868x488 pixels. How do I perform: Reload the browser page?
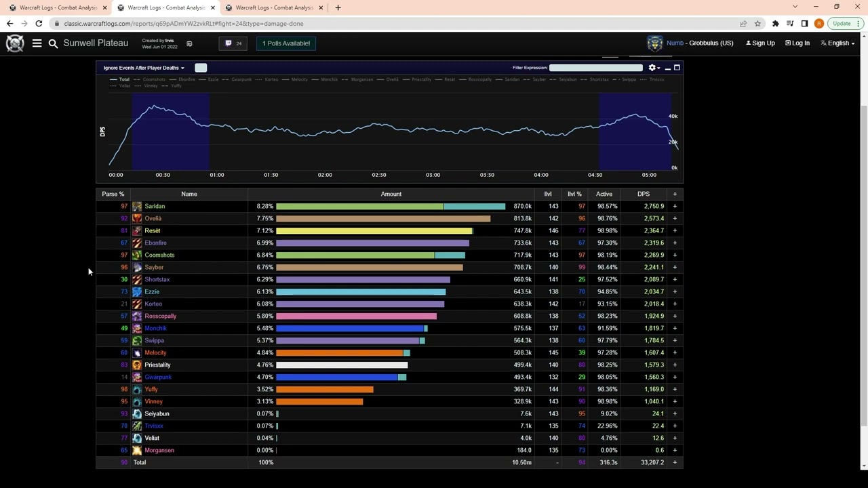coord(39,24)
